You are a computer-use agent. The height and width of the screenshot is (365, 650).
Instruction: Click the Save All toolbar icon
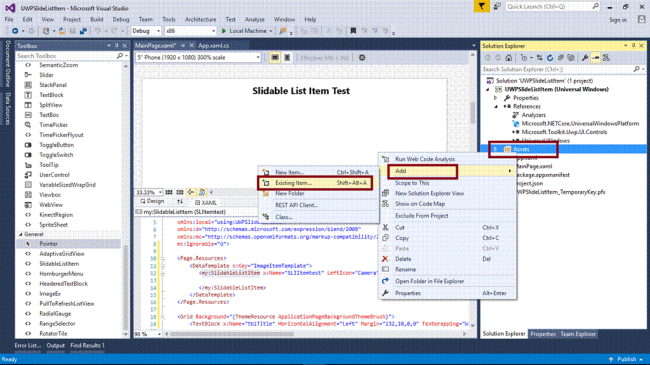[83, 31]
